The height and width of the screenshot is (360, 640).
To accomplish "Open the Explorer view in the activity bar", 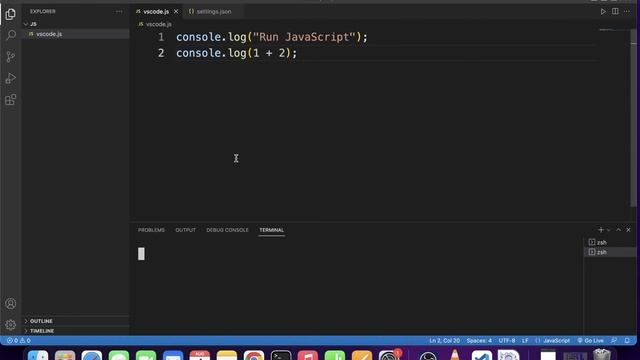I will [x=11, y=14].
